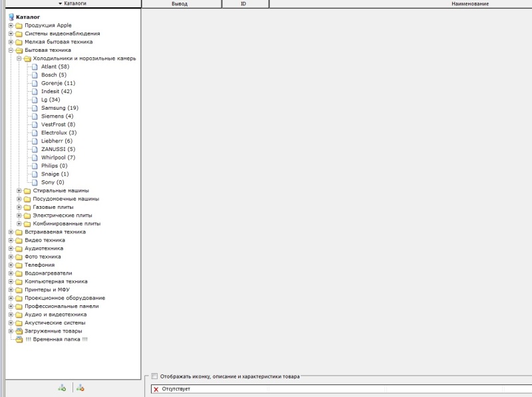Click the open folder icon of Бытовая техника
Image resolution: width=532 pixels, height=397 pixels.
click(x=19, y=51)
